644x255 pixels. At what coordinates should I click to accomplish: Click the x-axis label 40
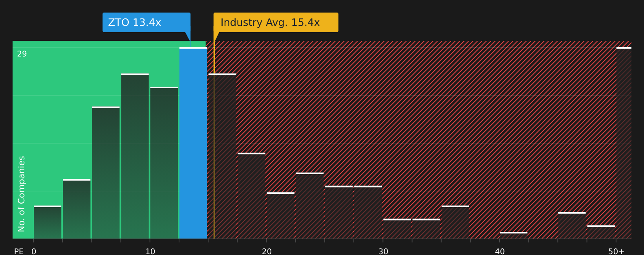500,251
